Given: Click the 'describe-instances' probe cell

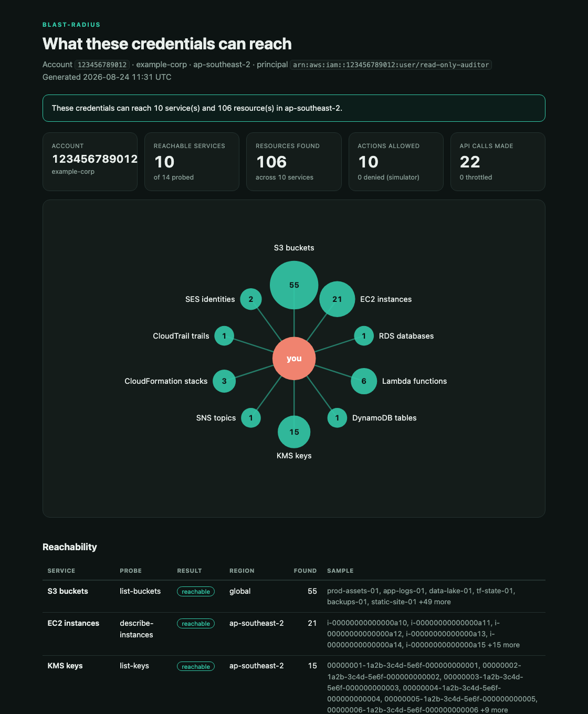Looking at the screenshot, I should 136,629.
